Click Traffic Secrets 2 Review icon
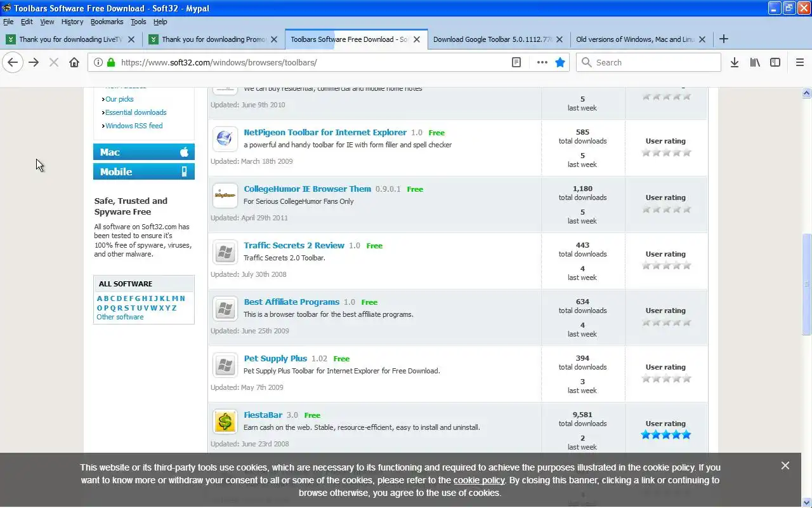The width and height of the screenshot is (812, 508). tap(225, 252)
